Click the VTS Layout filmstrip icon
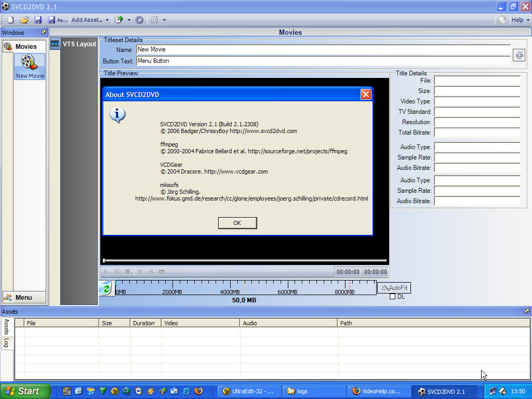Viewport: 532px width, 399px height. point(55,44)
